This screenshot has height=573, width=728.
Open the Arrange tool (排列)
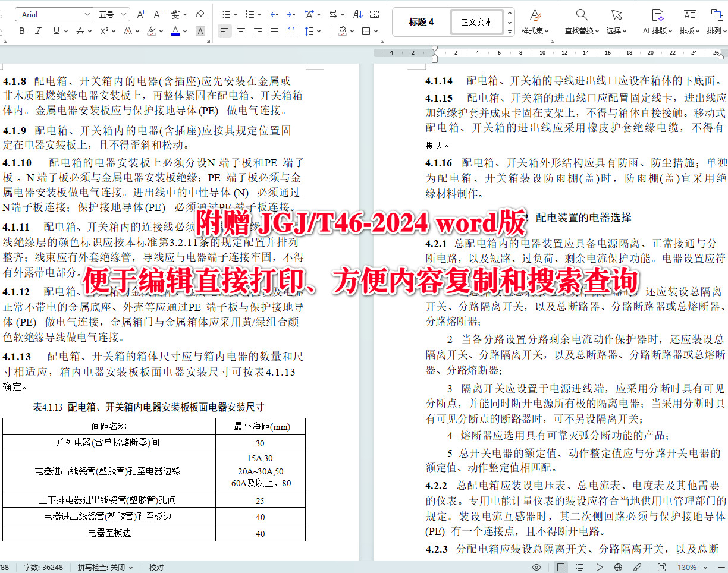715,21
